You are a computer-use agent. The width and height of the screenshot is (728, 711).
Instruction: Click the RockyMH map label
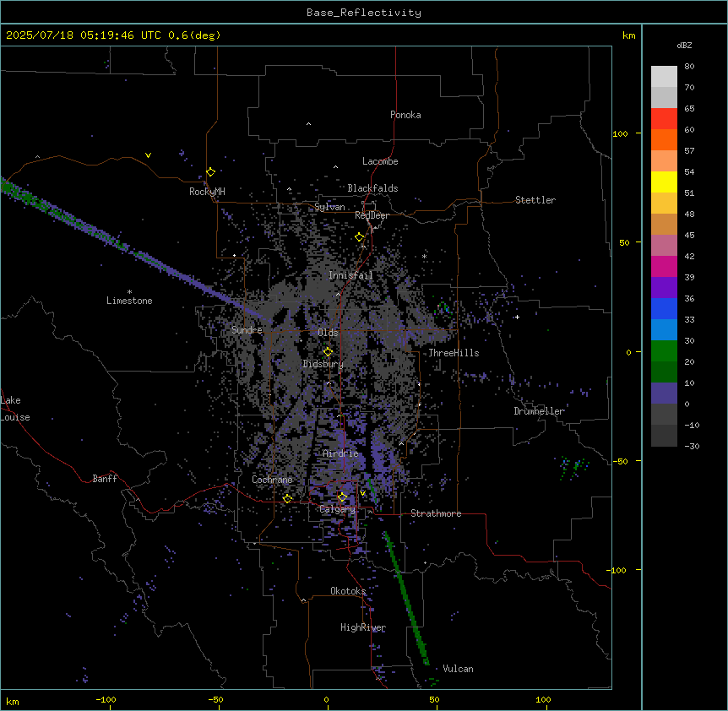(x=207, y=191)
